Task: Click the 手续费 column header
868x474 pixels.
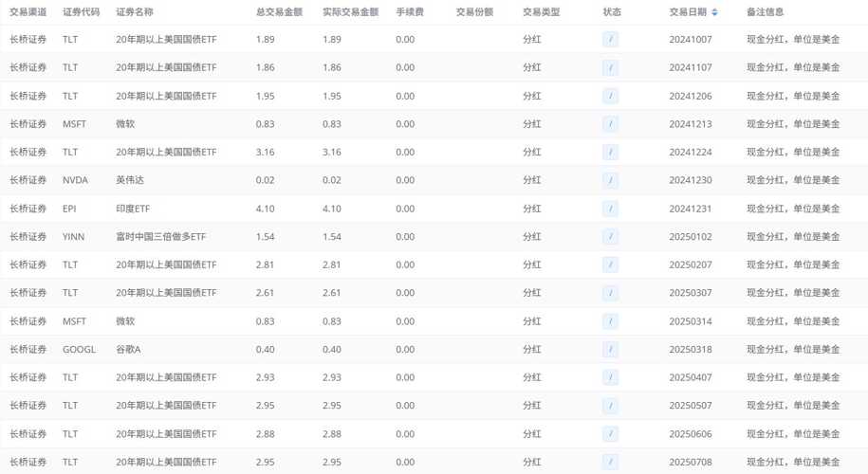Action: tap(410, 12)
